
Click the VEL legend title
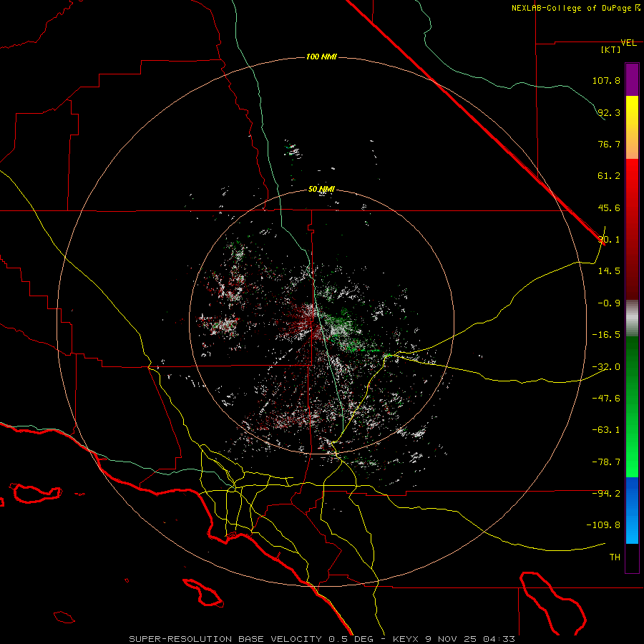[x=628, y=43]
